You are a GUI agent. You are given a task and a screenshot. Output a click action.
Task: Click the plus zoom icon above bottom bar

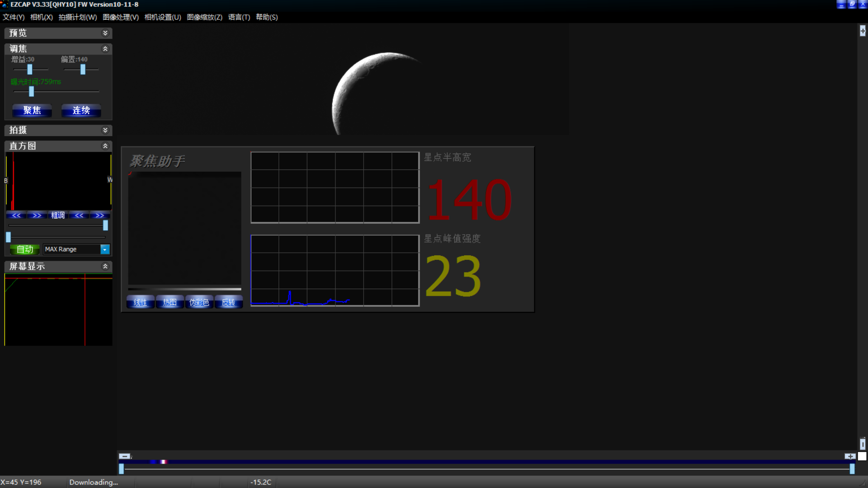click(850, 456)
